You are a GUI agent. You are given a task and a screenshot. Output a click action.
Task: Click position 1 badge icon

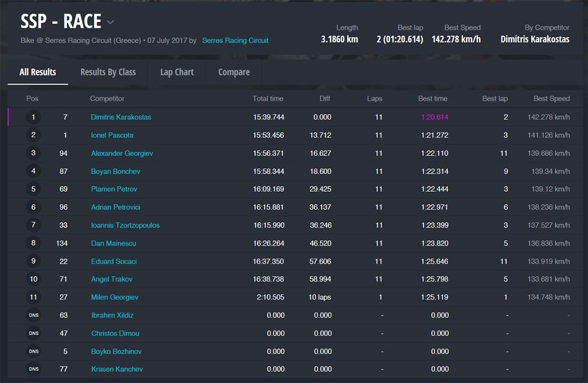click(x=33, y=117)
